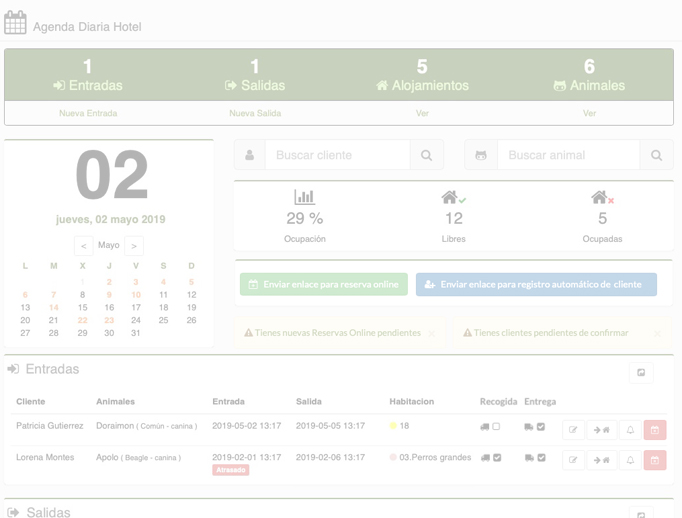Click the Agenda Diaria Hotel calendar icon
The height and width of the screenshot is (518, 682).
(x=15, y=23)
